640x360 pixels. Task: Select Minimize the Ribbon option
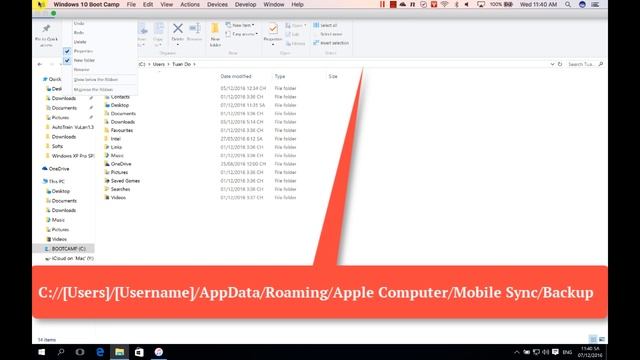[x=93, y=89]
